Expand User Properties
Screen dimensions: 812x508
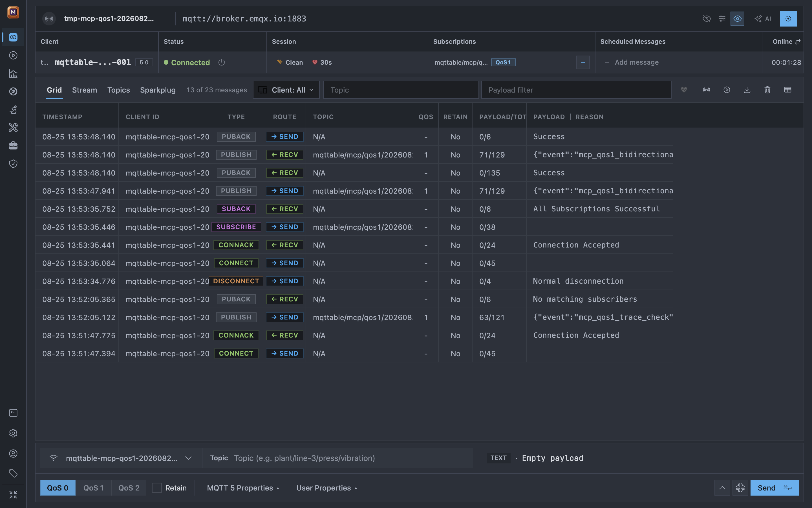pos(326,488)
